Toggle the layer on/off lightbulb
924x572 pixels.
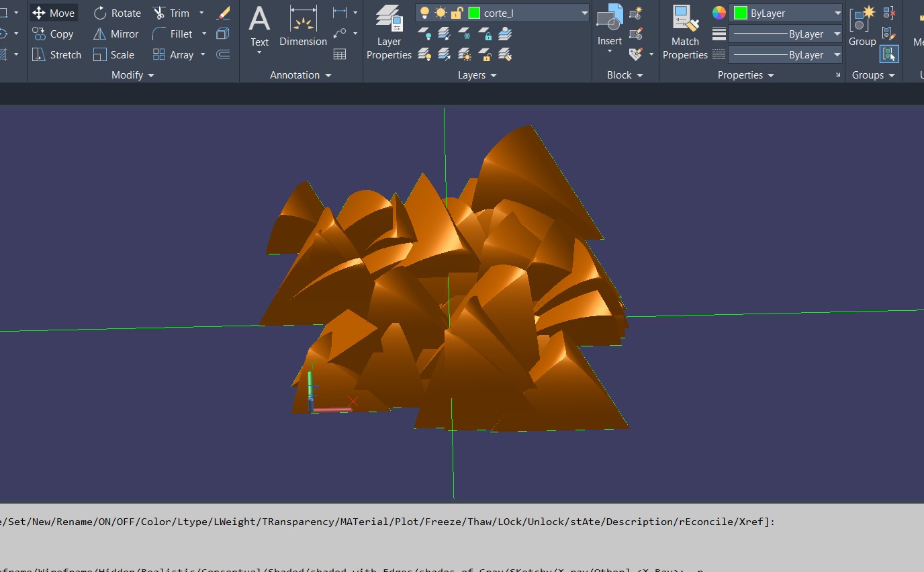[424, 13]
